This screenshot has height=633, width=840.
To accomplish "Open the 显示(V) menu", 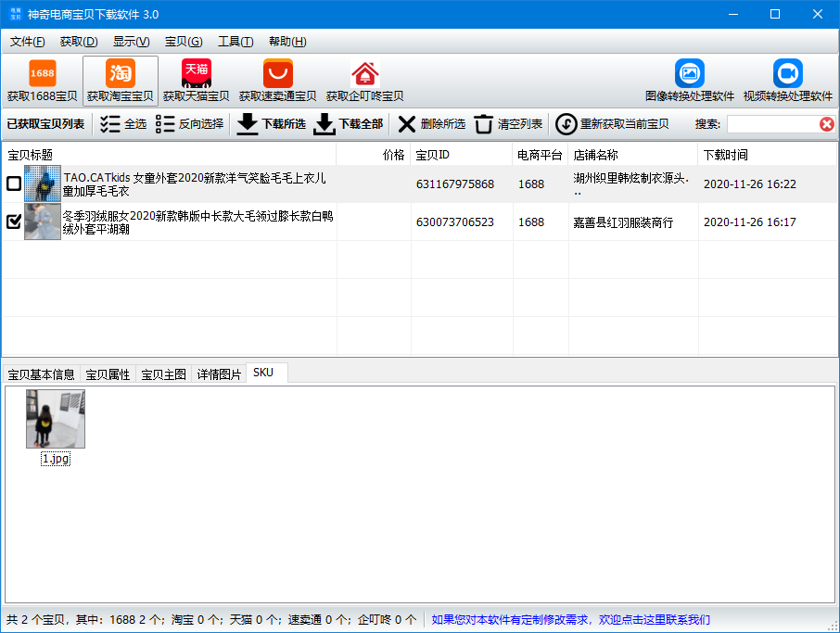I will click(132, 41).
